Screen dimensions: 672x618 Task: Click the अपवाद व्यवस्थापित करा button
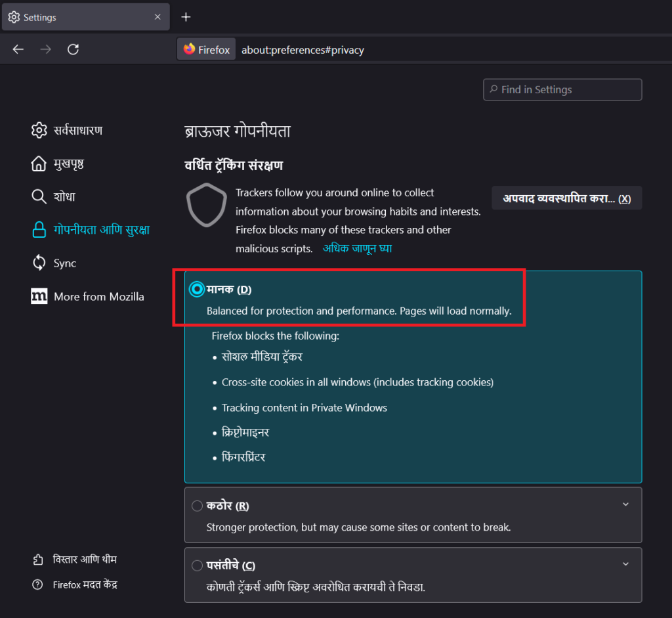pyautogui.click(x=566, y=198)
